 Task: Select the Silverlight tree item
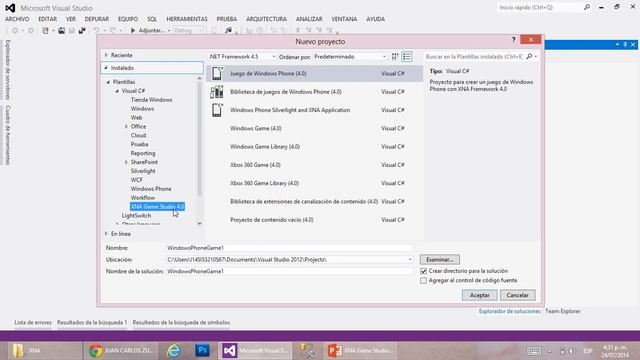[143, 171]
